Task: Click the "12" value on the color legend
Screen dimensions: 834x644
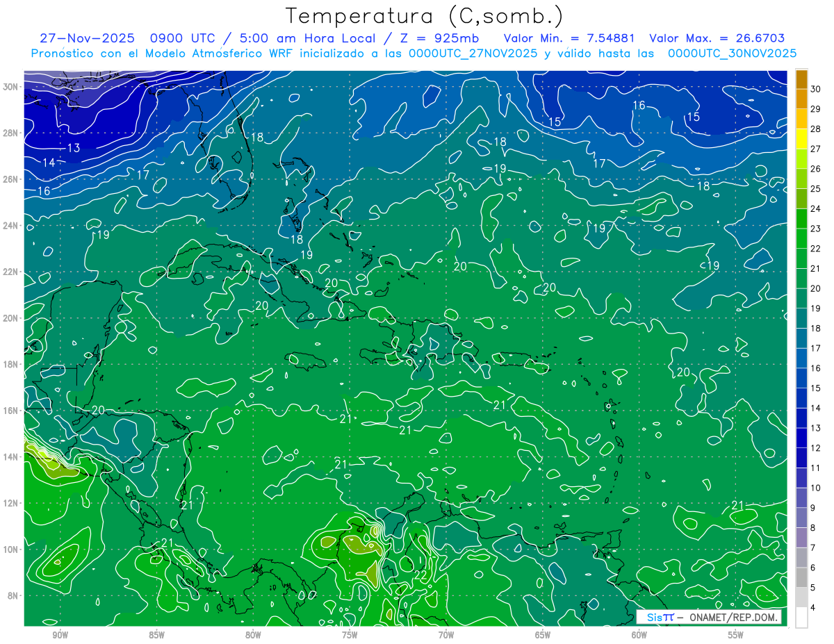Action: pos(816,448)
